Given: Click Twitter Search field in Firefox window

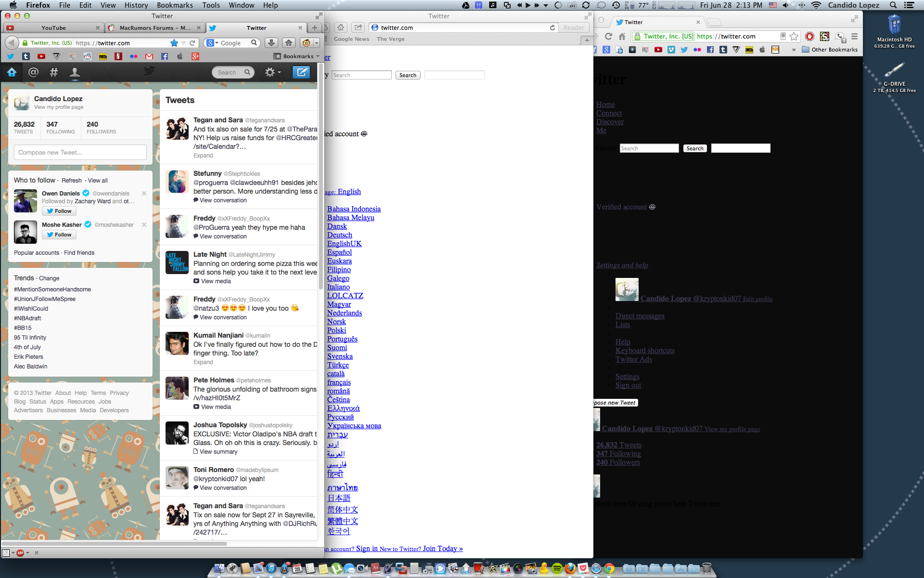Looking at the screenshot, I should click(233, 72).
